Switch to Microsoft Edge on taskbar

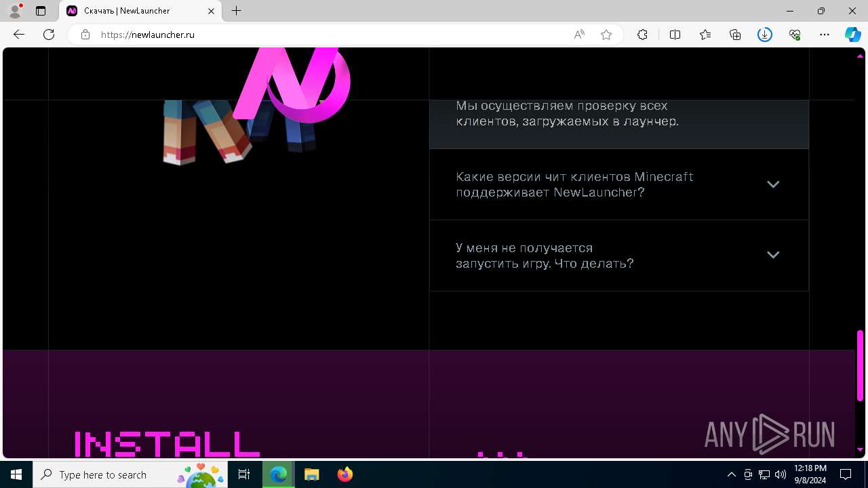tap(279, 474)
